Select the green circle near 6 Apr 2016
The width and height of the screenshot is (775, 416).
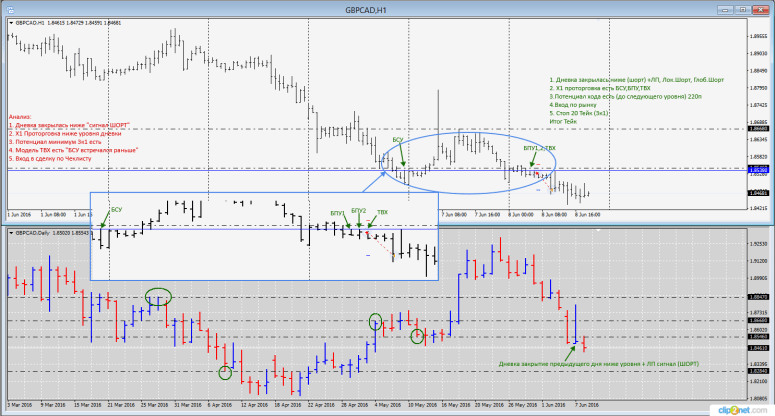pyautogui.click(x=226, y=373)
